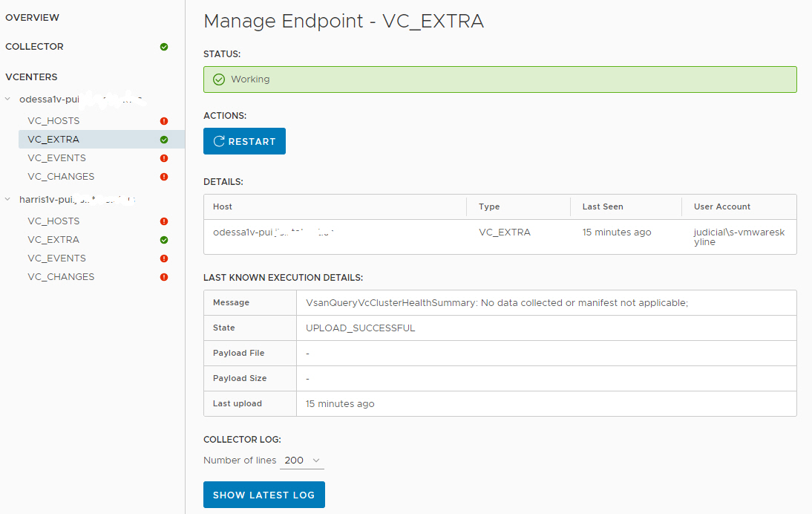The height and width of the screenshot is (514, 812).
Task: Click red alert icon next to harris1v VC_EVENTS
Action: pyautogui.click(x=163, y=258)
